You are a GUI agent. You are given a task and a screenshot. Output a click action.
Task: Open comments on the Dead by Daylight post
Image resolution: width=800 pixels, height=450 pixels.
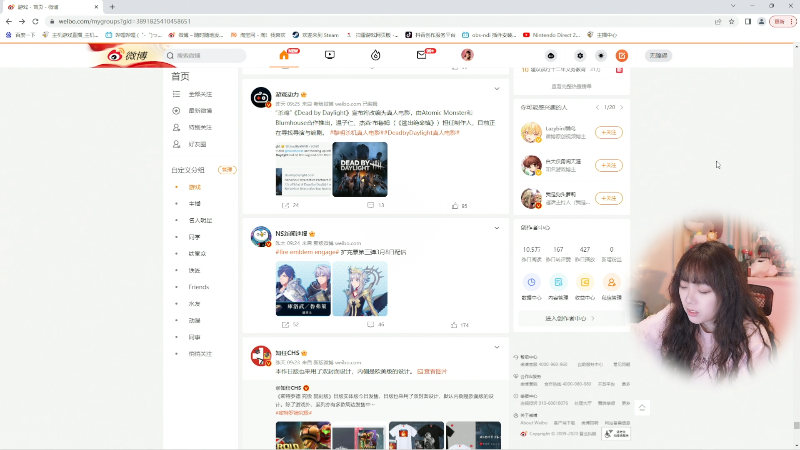point(376,205)
